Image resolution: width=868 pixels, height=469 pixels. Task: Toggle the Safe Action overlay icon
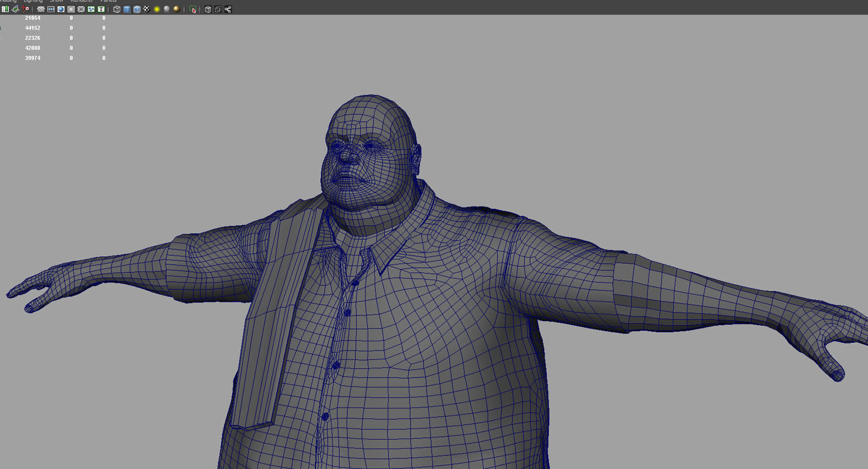point(91,9)
